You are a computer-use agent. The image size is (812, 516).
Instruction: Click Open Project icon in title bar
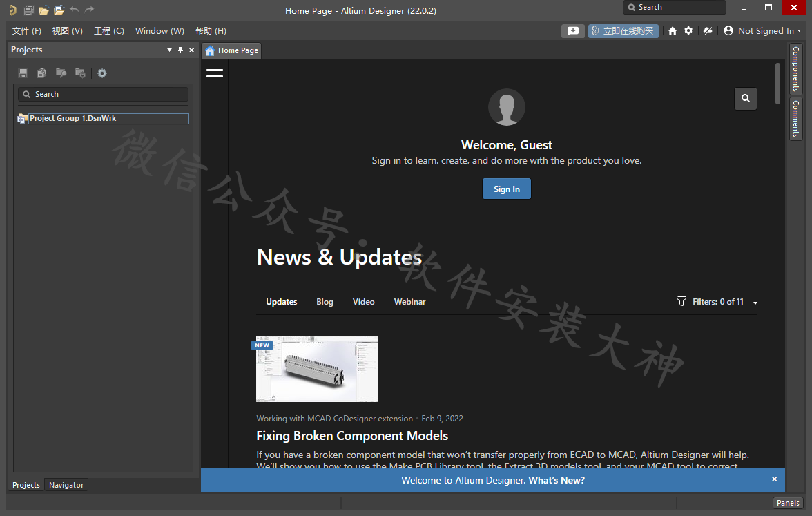[59, 10]
